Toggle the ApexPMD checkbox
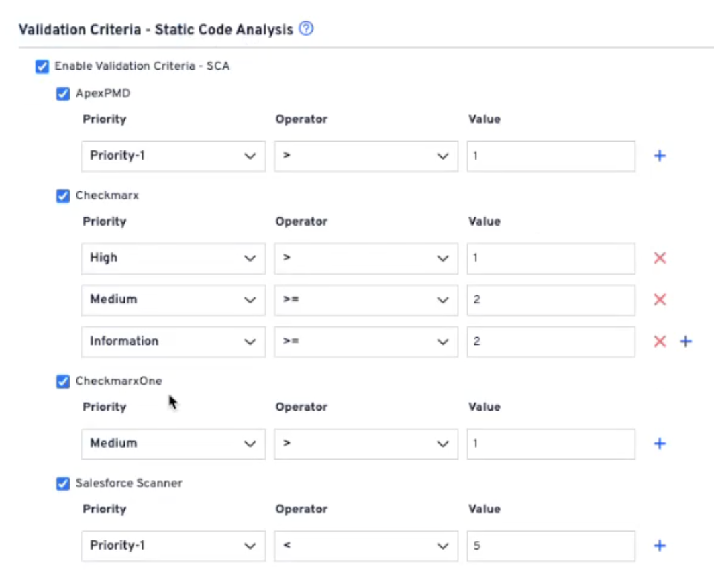The height and width of the screenshot is (588, 714). 63,94
